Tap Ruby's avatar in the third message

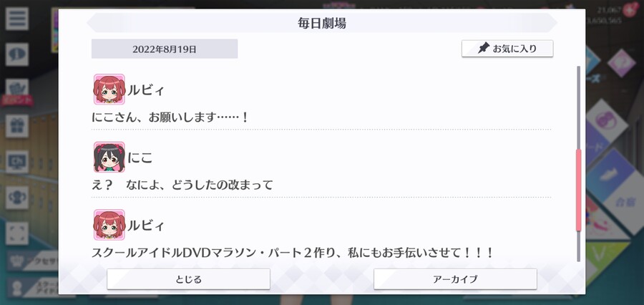109,225
